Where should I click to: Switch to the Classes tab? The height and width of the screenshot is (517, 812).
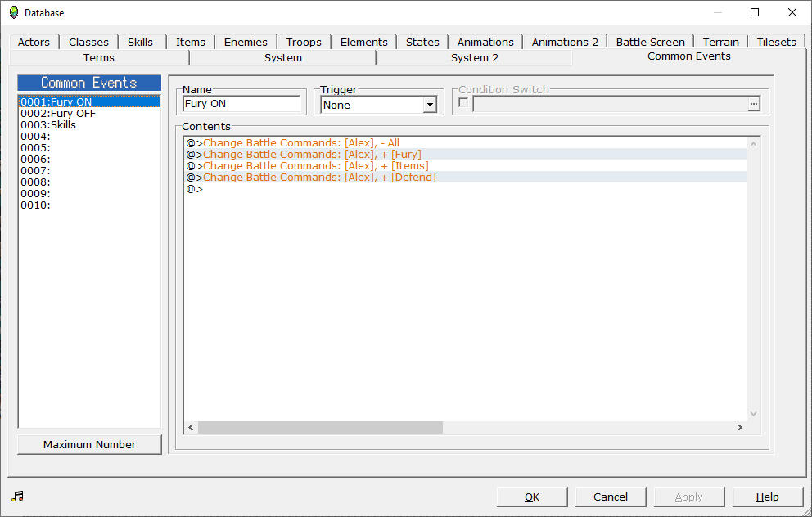coord(88,42)
